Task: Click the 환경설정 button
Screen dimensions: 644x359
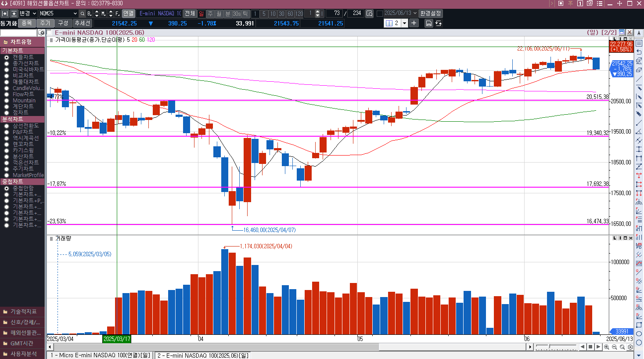Action: (431, 13)
